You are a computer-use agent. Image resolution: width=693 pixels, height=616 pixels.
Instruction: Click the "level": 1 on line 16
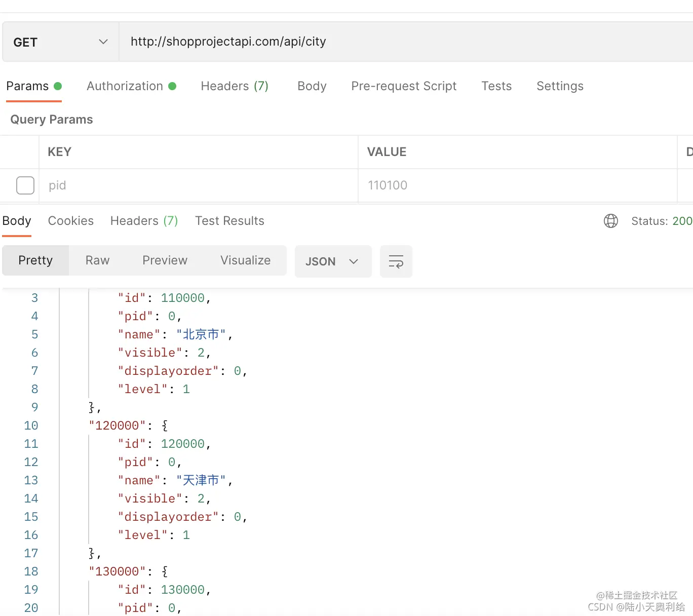tap(154, 535)
